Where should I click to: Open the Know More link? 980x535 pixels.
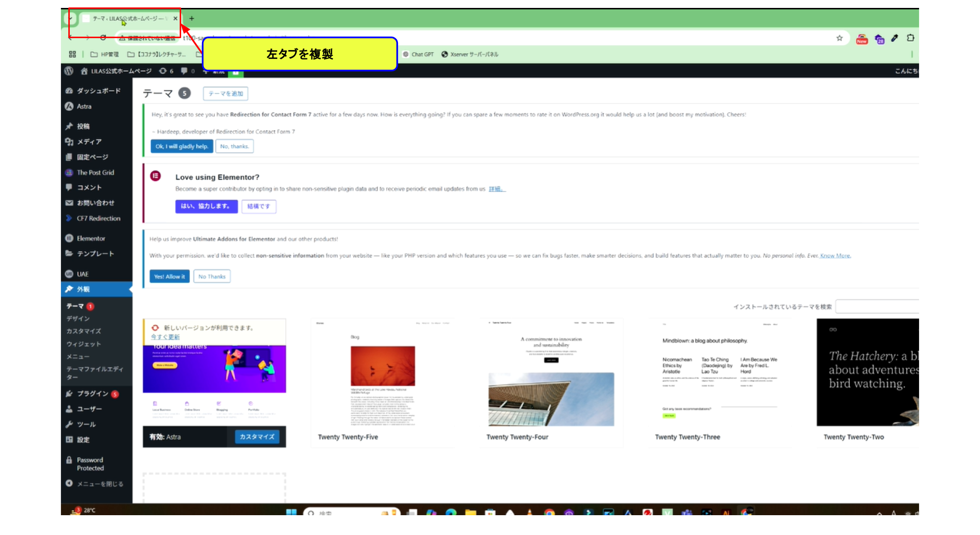(x=835, y=256)
